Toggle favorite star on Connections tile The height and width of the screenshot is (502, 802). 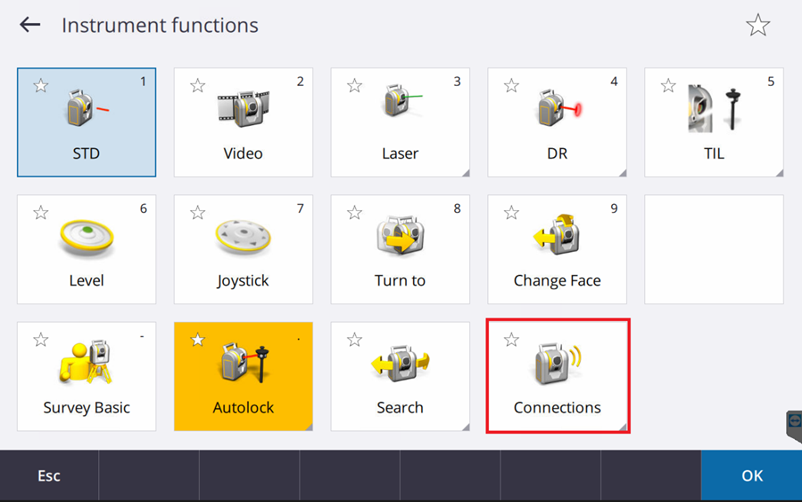coord(511,339)
